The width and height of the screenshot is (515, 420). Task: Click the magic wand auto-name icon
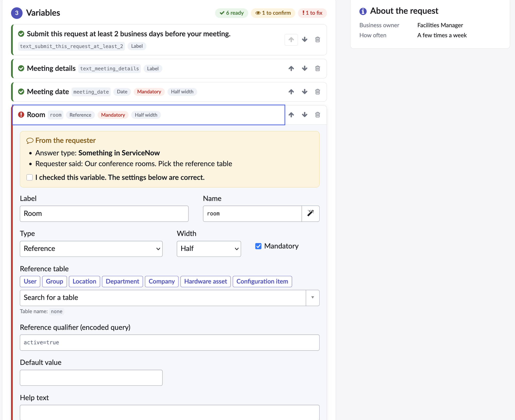(311, 213)
